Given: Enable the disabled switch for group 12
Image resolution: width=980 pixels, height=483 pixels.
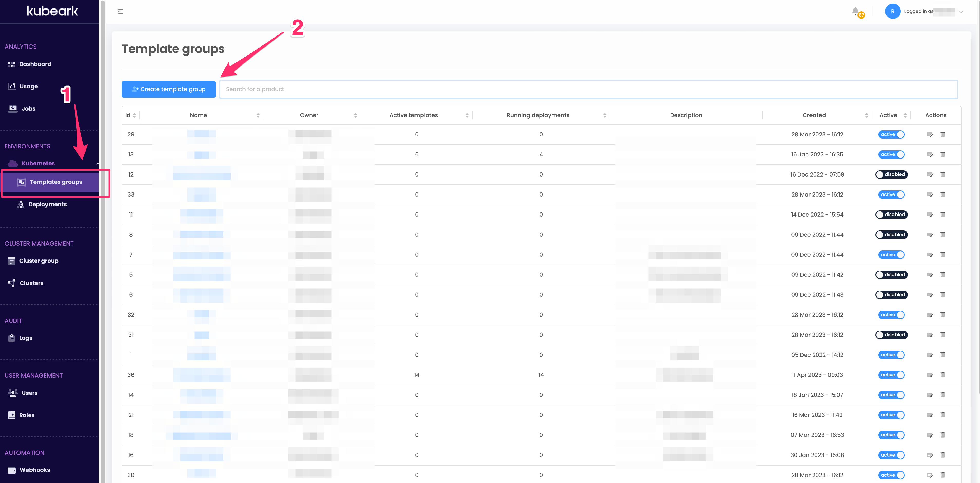Looking at the screenshot, I should pyautogui.click(x=891, y=174).
